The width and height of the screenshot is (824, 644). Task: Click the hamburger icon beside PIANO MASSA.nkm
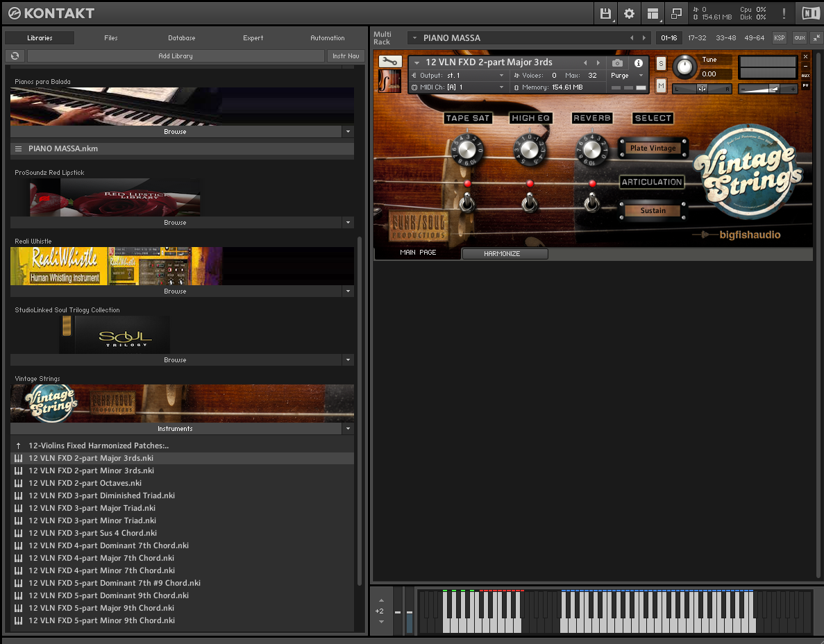click(18, 149)
